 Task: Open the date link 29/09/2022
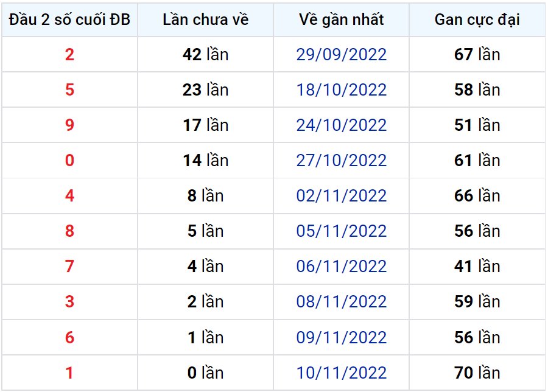tap(341, 55)
